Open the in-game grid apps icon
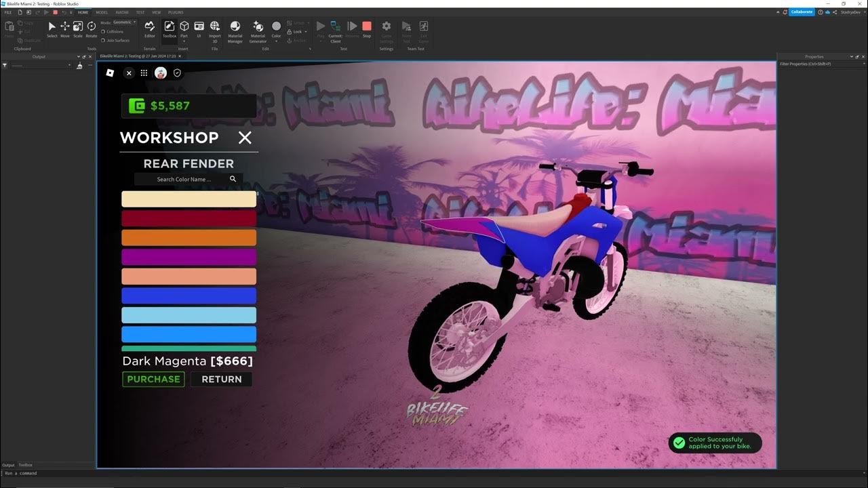Screen dimensions: 868x488 click(144, 73)
